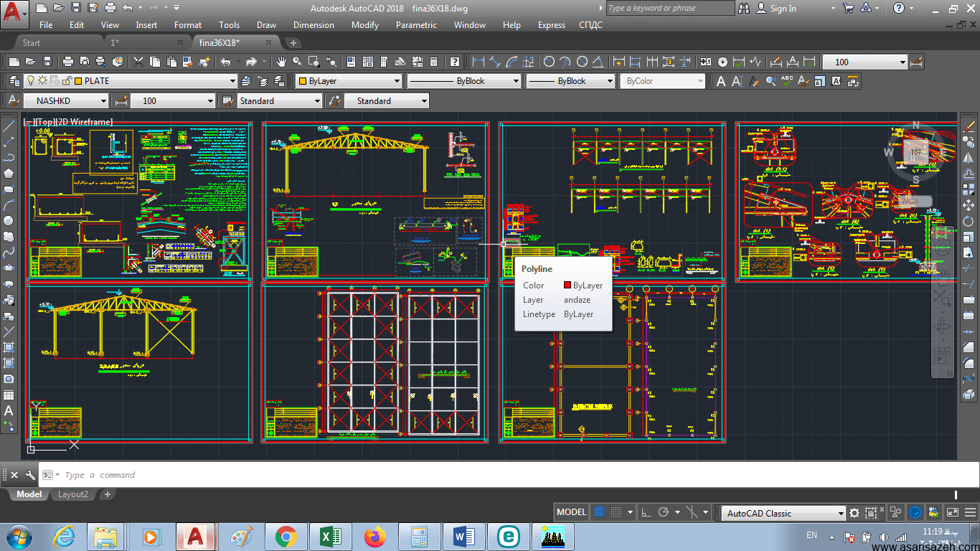Screen dimensions: 980x551
Task: Click the Undo arrow icon
Action: click(226, 62)
